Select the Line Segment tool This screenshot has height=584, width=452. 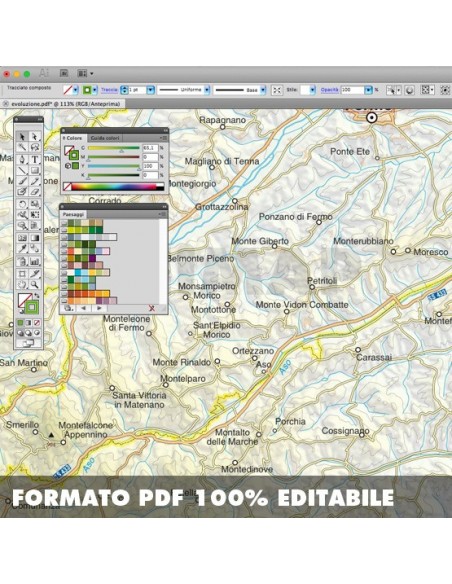(x=22, y=170)
